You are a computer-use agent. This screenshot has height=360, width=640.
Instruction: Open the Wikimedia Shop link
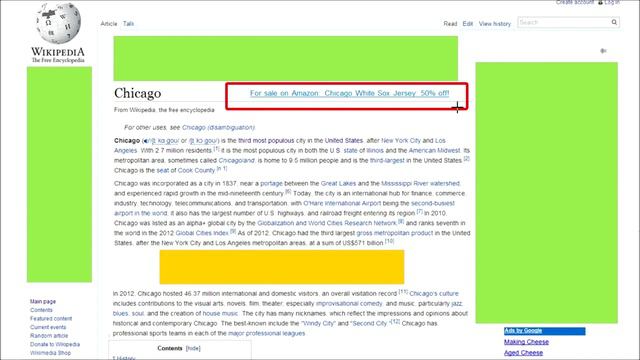click(50, 353)
